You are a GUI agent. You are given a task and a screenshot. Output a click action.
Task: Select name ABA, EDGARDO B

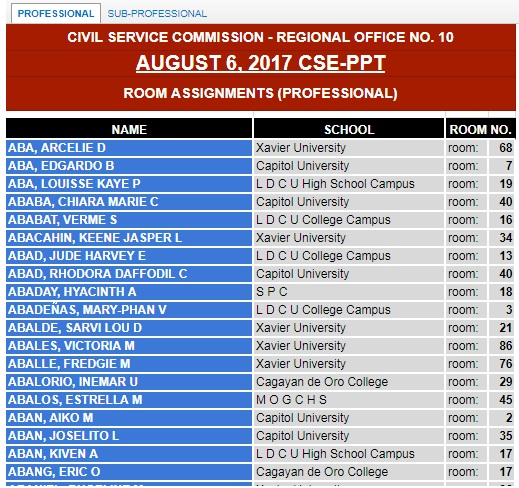tap(129, 166)
